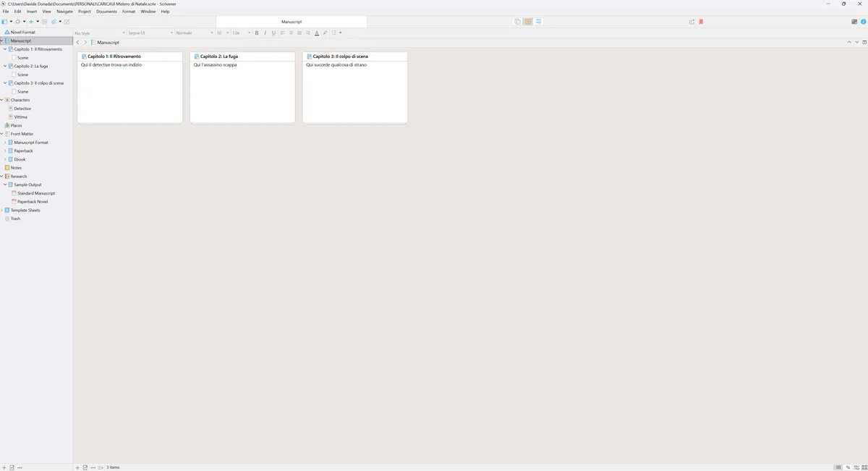Select the Capitolo 2: La fuga index card
The image size is (868, 471).
(x=242, y=88)
